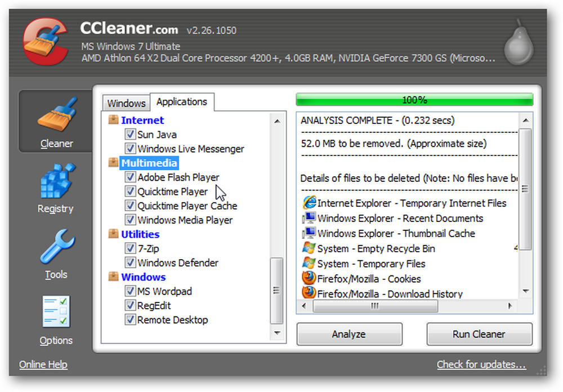The height and width of the screenshot is (392, 563).
Task: Select 'System - Empty Recycle Bin' row text
Action: 376,248
